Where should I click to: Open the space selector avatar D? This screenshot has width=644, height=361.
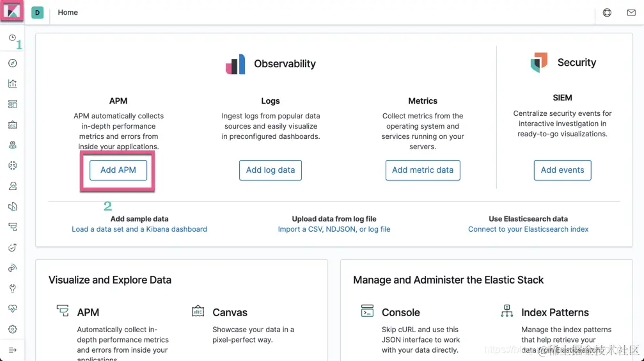tap(37, 12)
